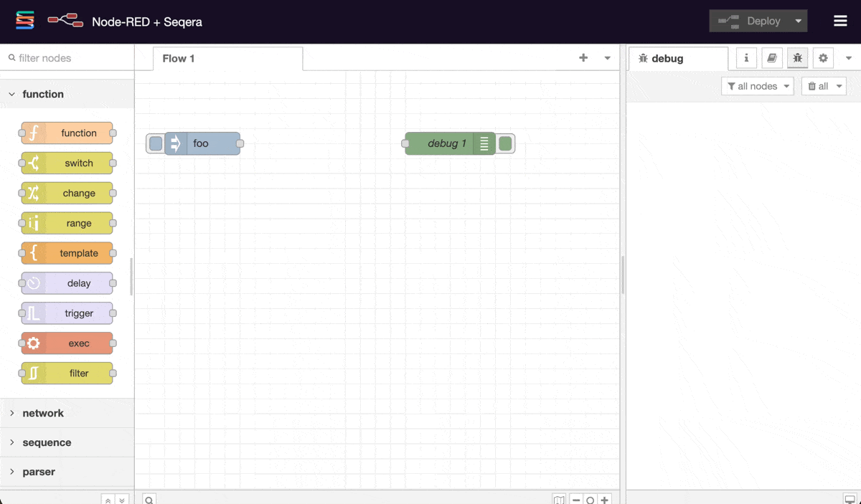
Task: Open the help book sidebar panel
Action: 771,58
